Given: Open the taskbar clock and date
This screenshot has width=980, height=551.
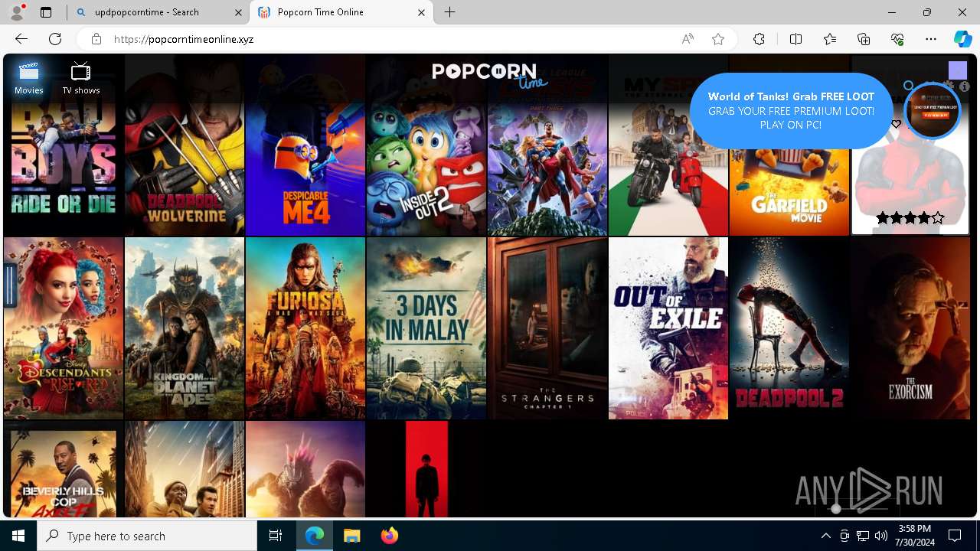Looking at the screenshot, I should coord(914,536).
